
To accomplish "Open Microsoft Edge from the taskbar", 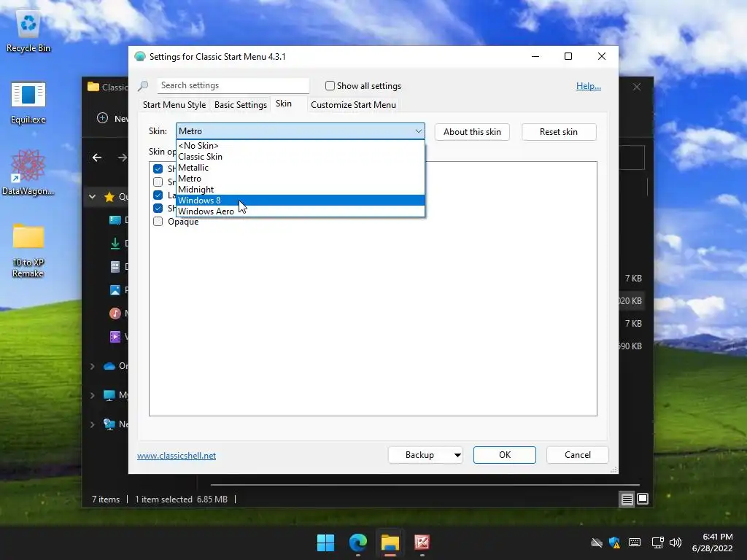I will [357, 542].
